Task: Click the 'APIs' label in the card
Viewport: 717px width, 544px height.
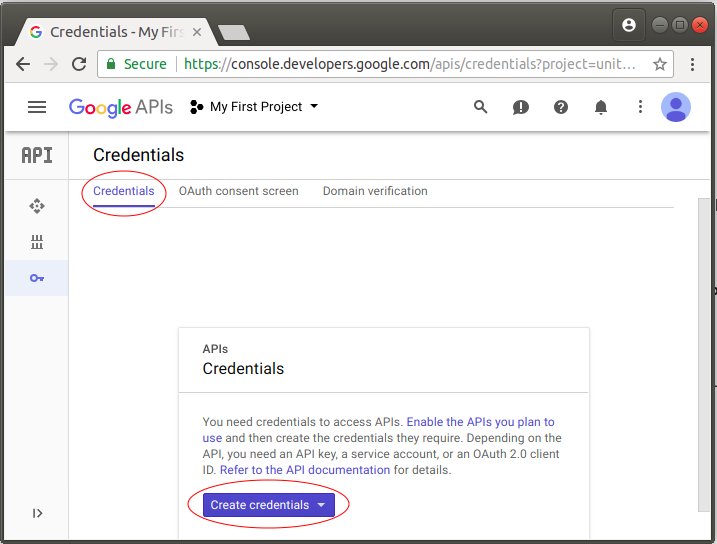Action: click(215, 349)
